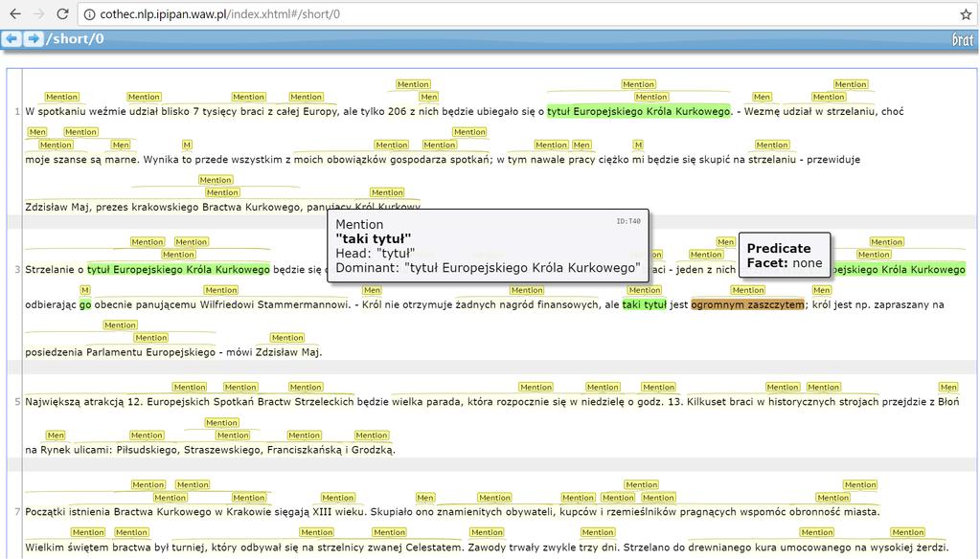
Task: Click the word "Błoń" ending the line
Action: (x=948, y=402)
